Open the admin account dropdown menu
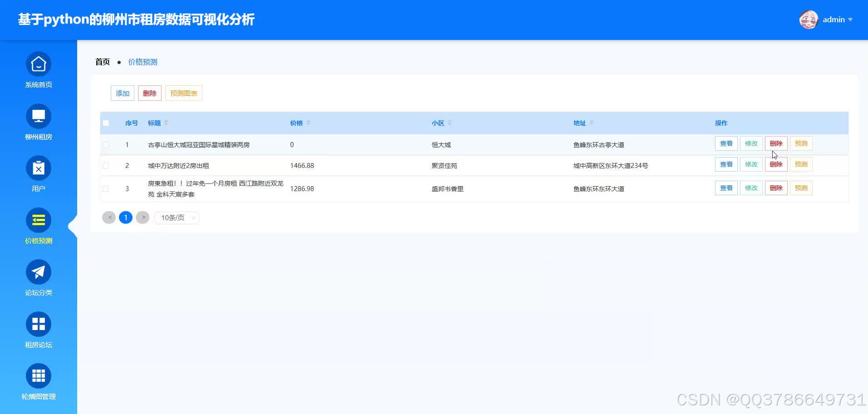Image resolution: width=868 pixels, height=414 pixels. click(837, 20)
